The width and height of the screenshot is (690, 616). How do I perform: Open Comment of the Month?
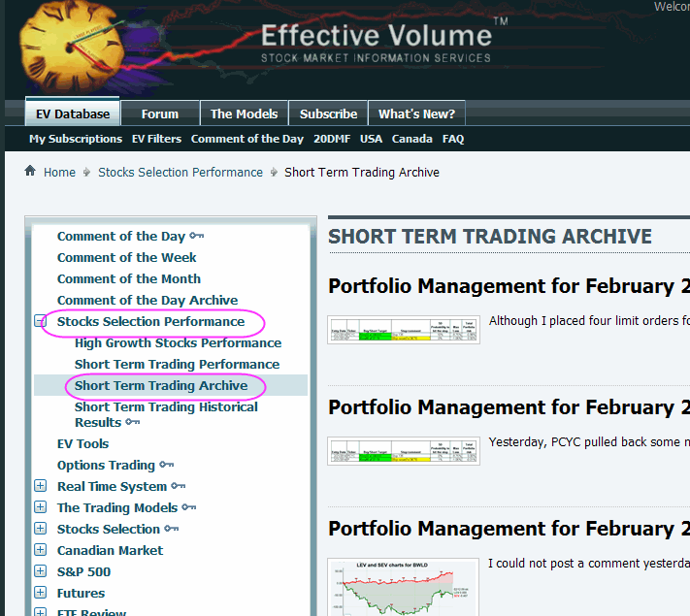tap(129, 279)
